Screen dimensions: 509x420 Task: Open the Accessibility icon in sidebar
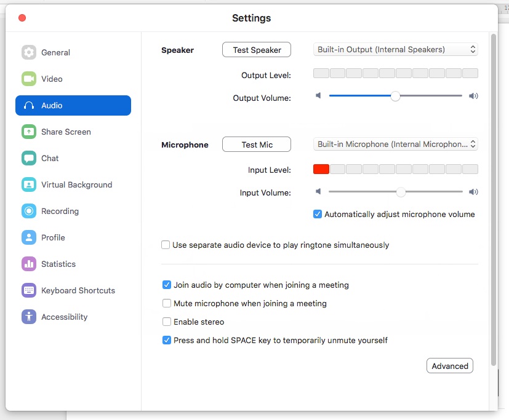pyautogui.click(x=29, y=317)
